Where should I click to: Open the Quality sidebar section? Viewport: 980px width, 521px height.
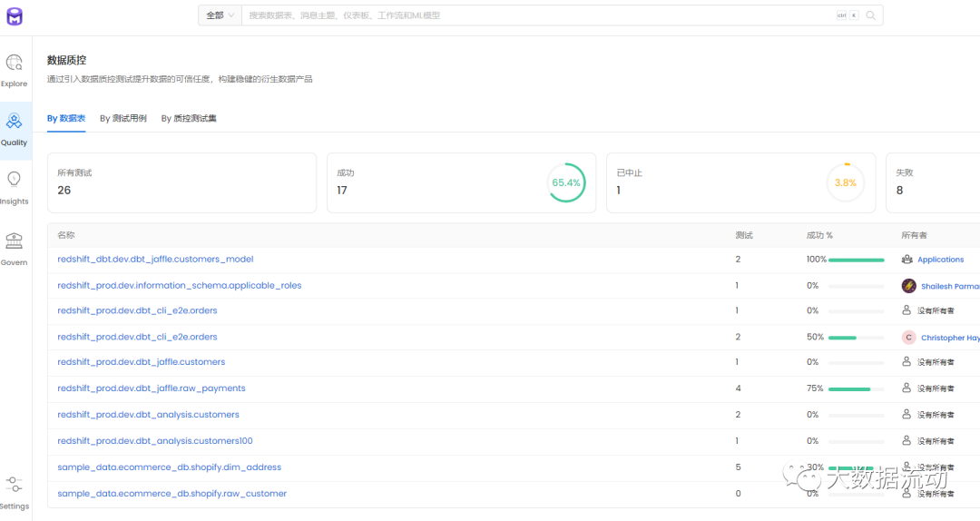point(15,130)
